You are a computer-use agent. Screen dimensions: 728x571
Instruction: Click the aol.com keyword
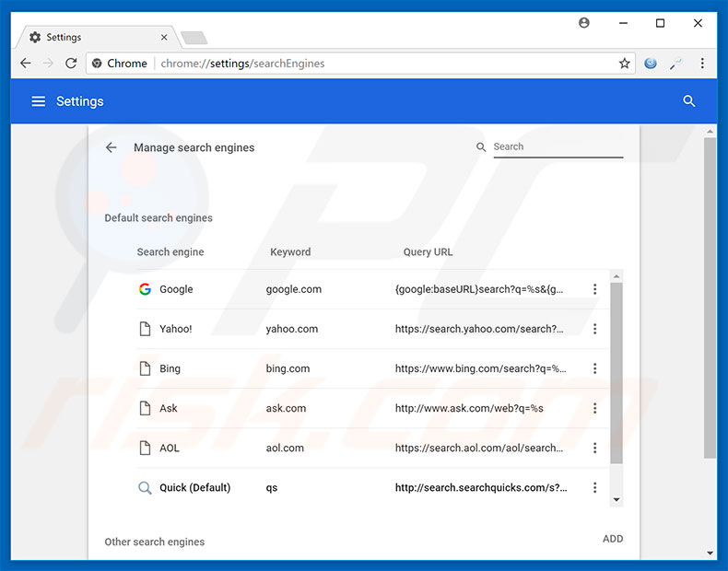(x=285, y=449)
